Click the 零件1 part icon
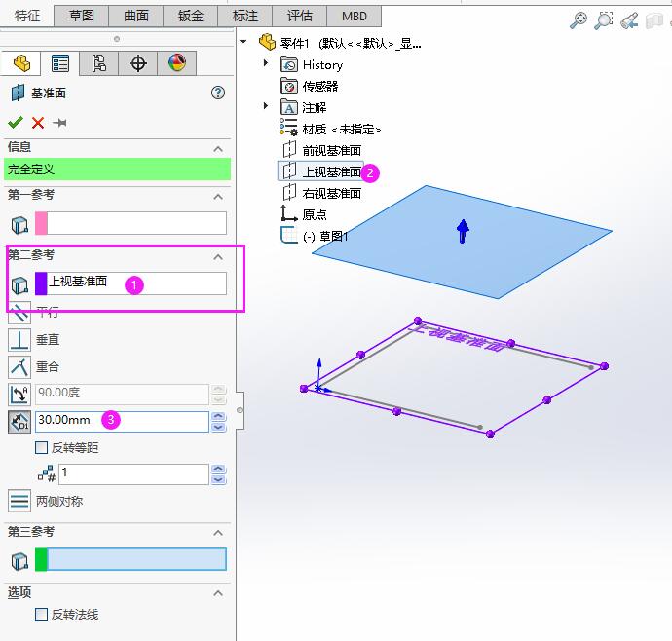The height and width of the screenshot is (641, 672). pyautogui.click(x=268, y=42)
